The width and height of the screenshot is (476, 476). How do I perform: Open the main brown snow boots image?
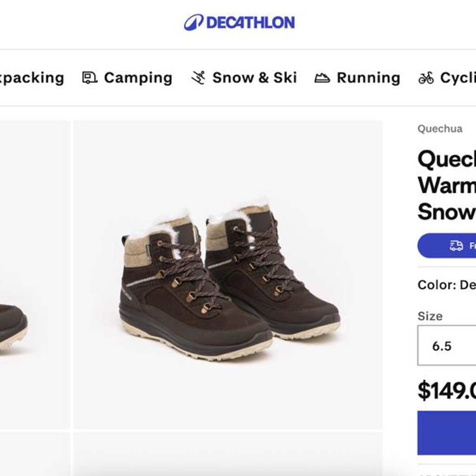(x=228, y=275)
